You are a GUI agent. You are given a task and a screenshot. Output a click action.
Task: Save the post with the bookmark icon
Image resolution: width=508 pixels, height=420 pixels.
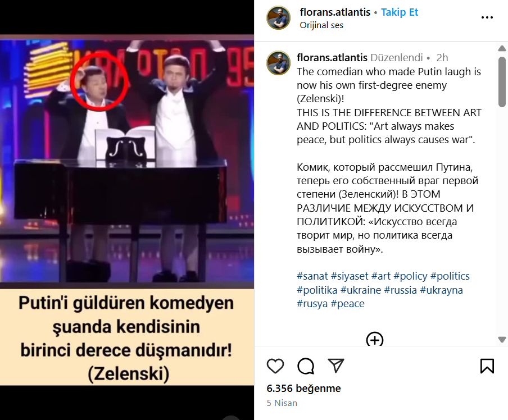pos(487,366)
